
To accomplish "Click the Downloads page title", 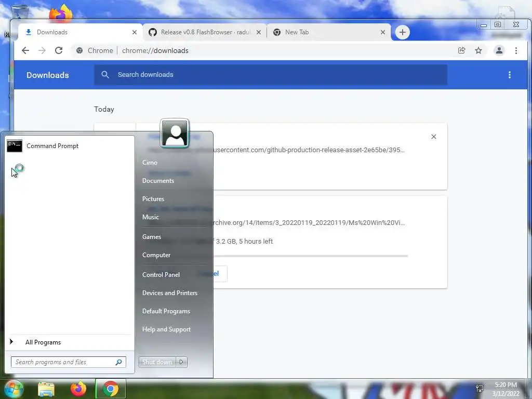I will coord(47,75).
